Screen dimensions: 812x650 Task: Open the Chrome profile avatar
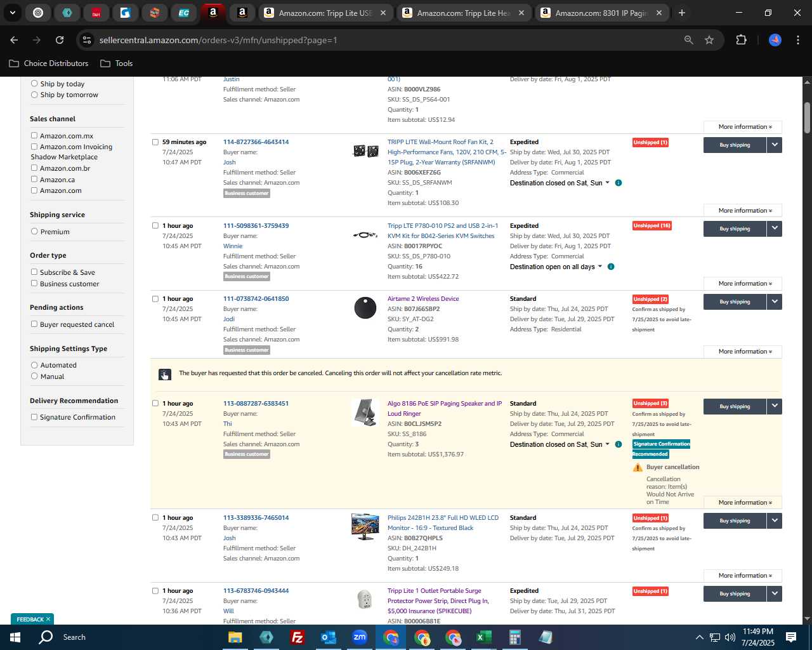point(775,40)
